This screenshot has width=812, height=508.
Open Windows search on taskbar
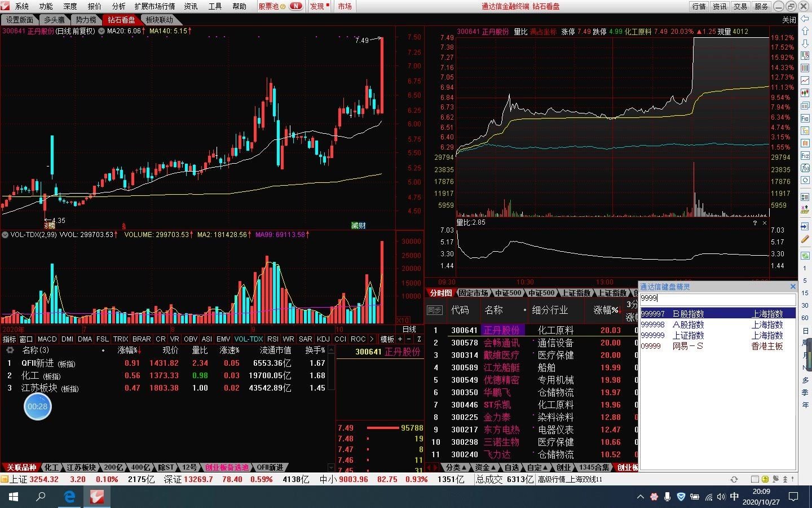[41, 497]
